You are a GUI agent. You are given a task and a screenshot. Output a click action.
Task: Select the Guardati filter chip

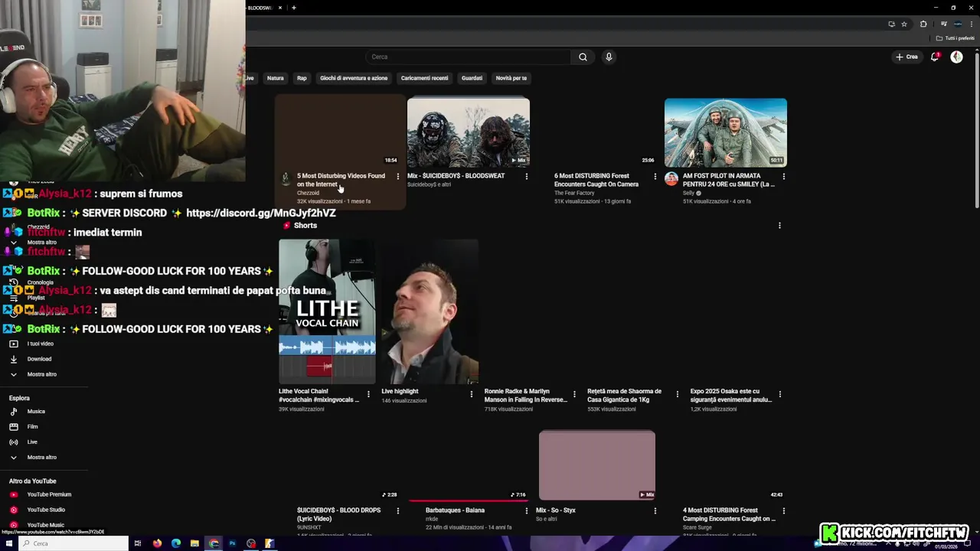pos(472,78)
